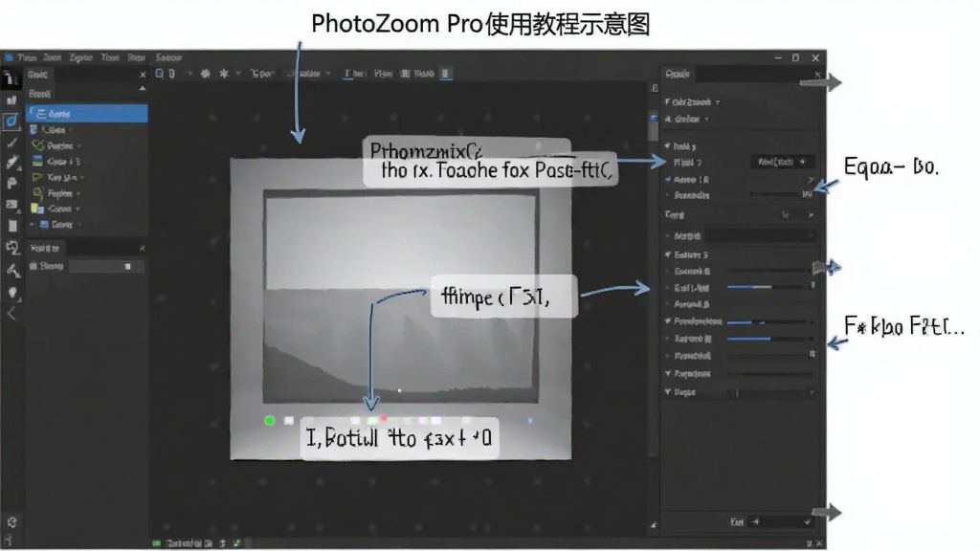The image size is (980, 551).
Task: Select the underlined T tab in the top toolbar
Action: click(354, 74)
